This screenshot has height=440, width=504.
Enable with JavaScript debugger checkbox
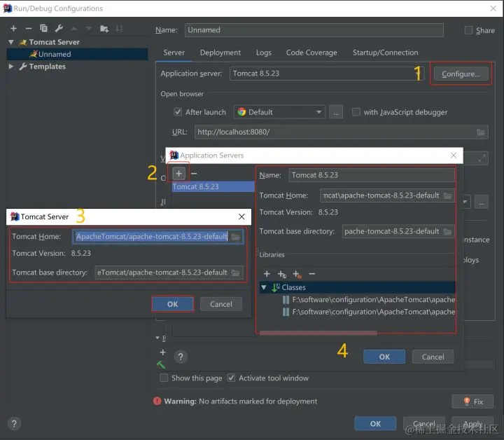(x=356, y=112)
